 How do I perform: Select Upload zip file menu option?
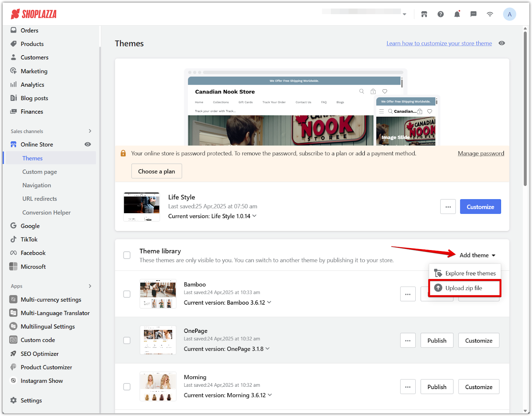[465, 288]
